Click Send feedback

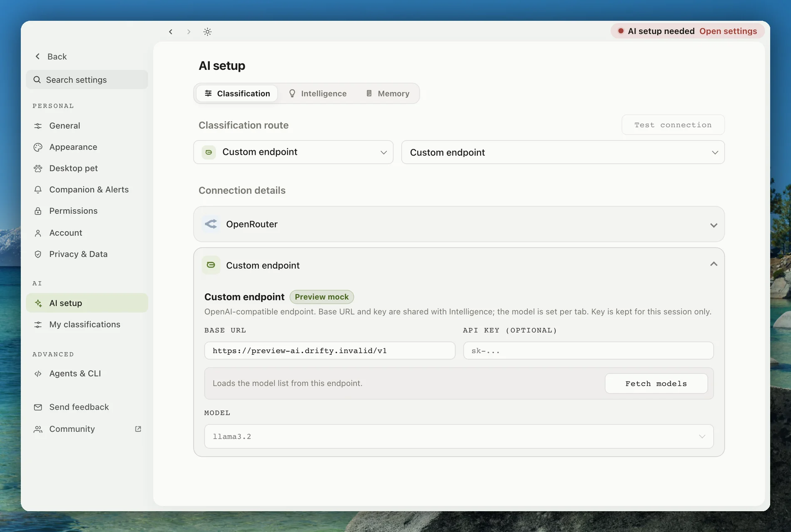coord(87,407)
